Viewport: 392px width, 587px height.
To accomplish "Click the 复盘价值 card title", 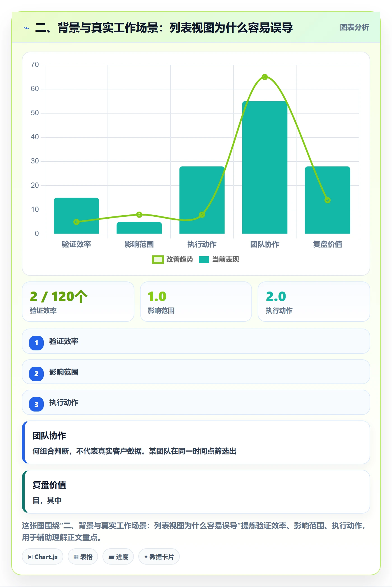I will (x=49, y=485).
